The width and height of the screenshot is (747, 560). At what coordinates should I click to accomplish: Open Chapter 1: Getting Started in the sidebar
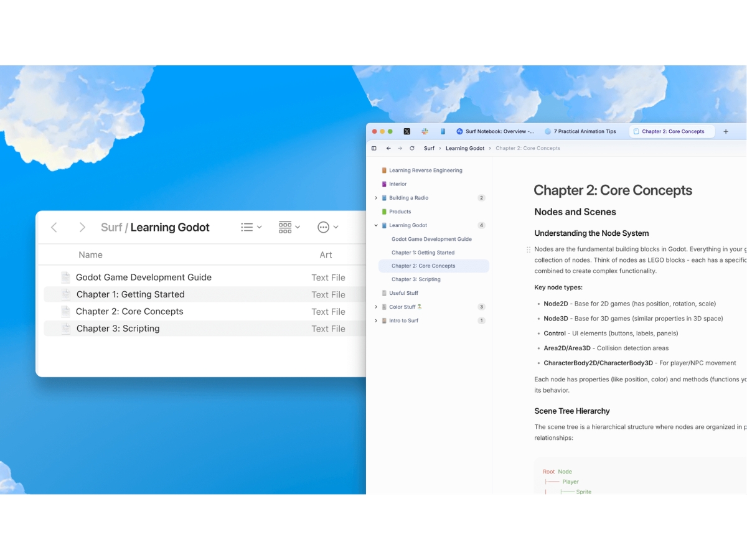[x=423, y=253]
